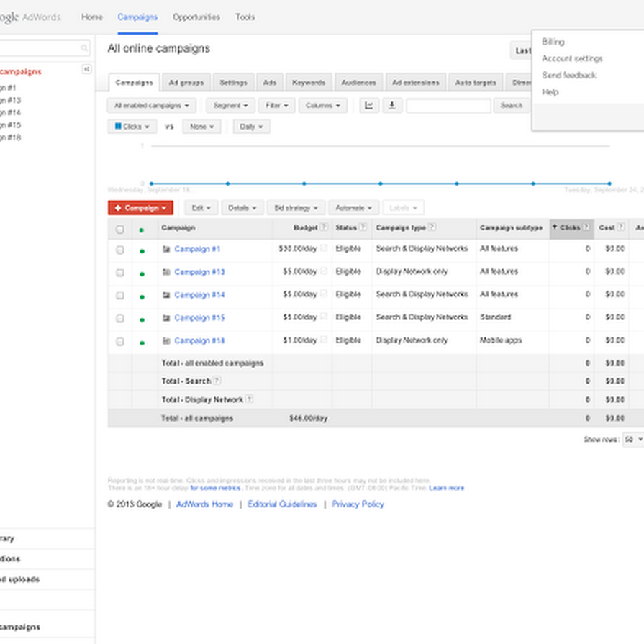Click the green status dot for Campaign #18

[x=142, y=343]
